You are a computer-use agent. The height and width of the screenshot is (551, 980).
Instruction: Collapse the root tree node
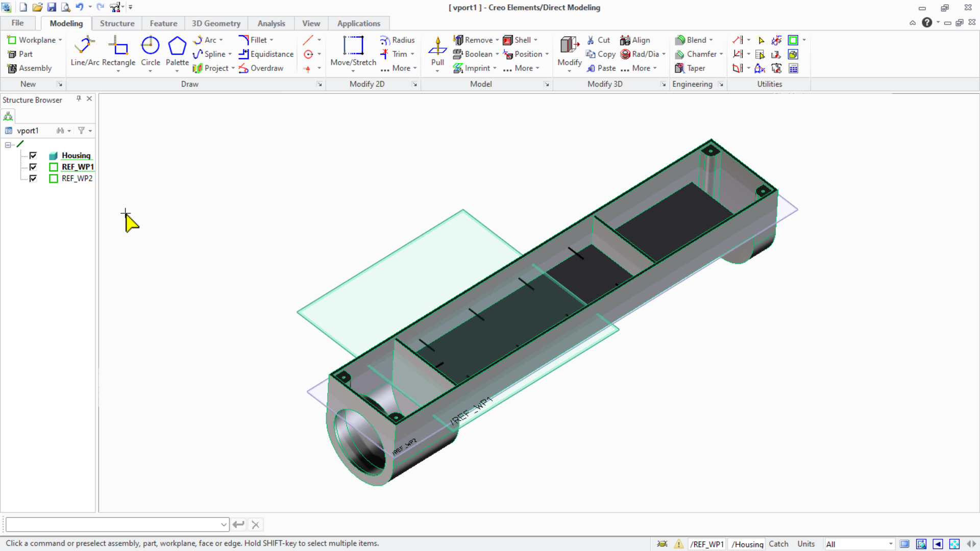tap(8, 145)
